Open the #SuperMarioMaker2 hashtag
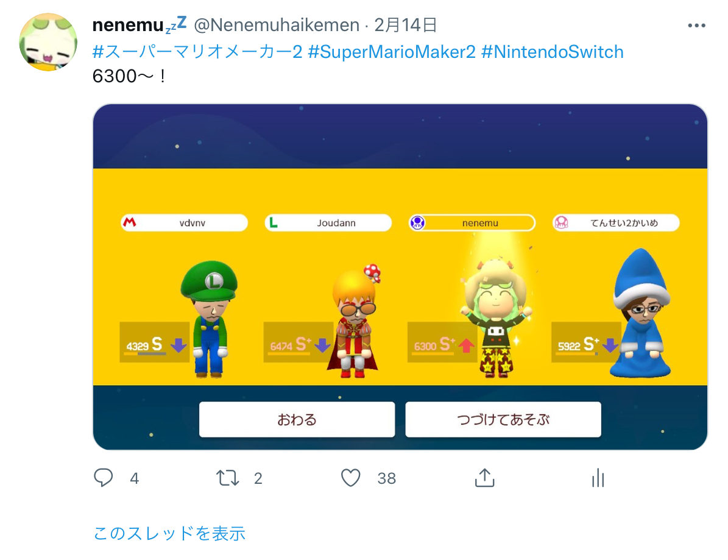The height and width of the screenshot is (560, 728). coord(392,52)
